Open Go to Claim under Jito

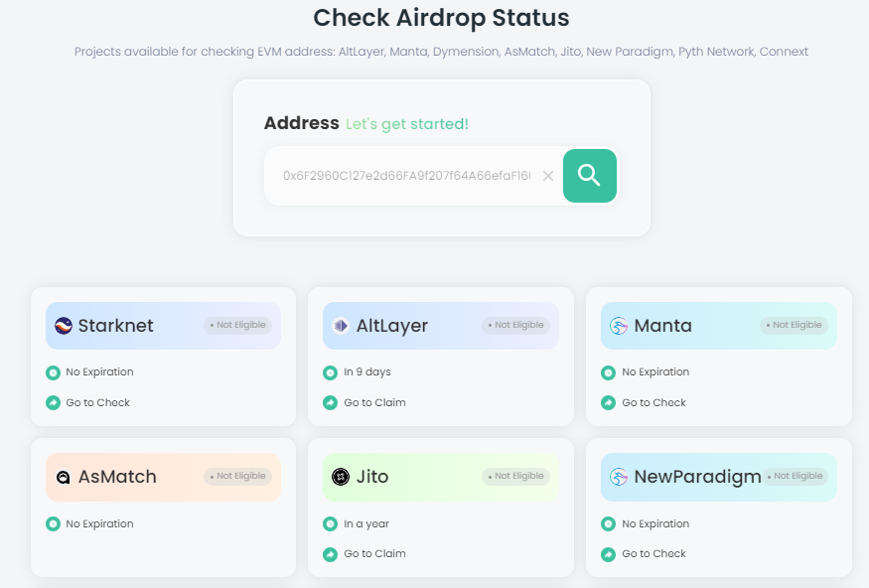[x=374, y=553]
